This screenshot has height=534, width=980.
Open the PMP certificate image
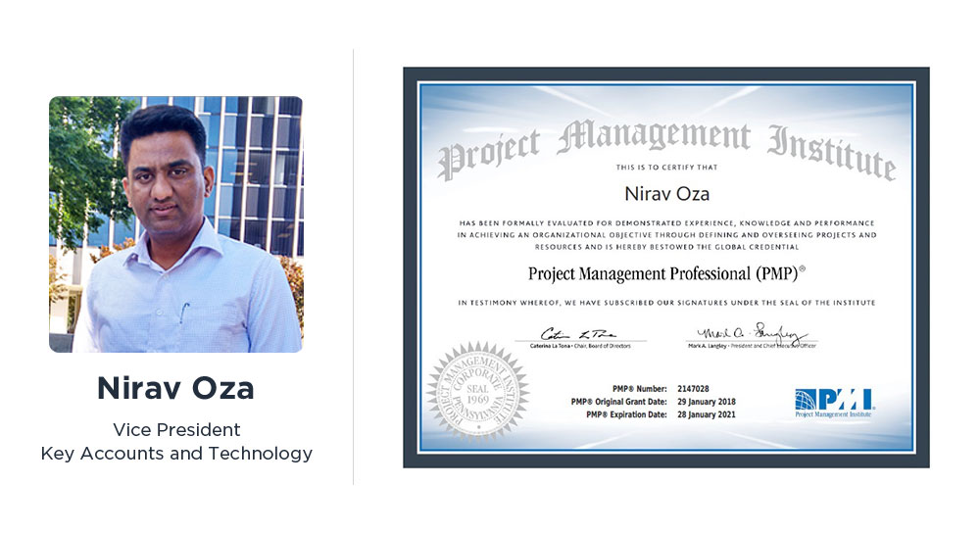[666, 267]
